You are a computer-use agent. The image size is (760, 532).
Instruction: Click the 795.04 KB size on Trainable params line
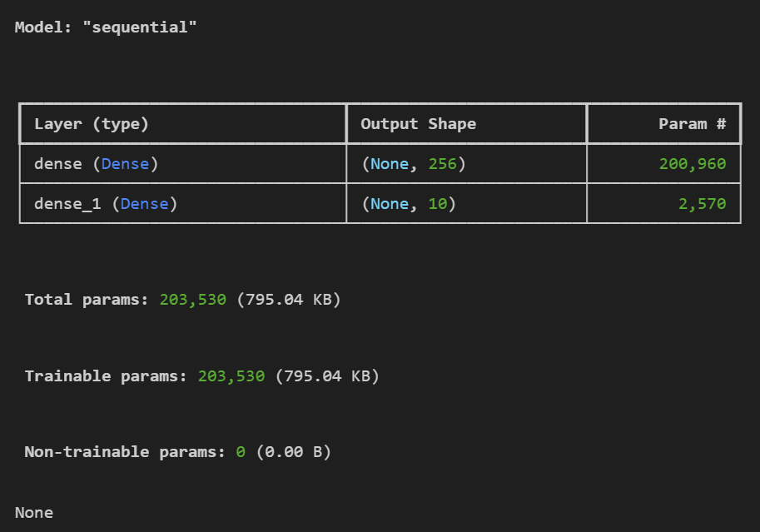327,375
